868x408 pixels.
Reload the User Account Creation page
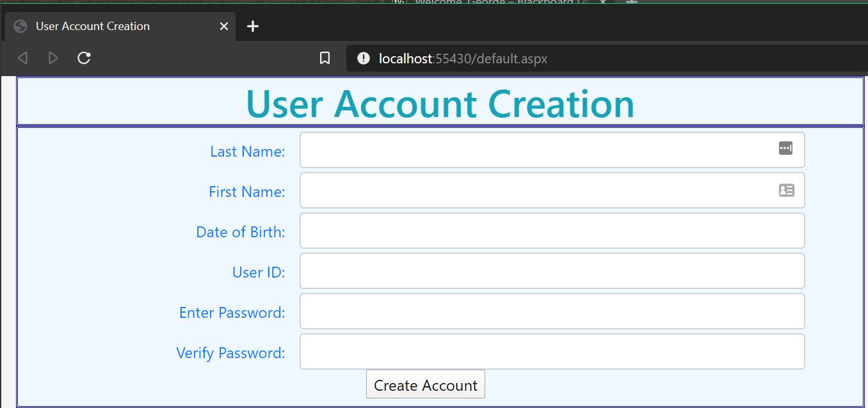(83, 58)
